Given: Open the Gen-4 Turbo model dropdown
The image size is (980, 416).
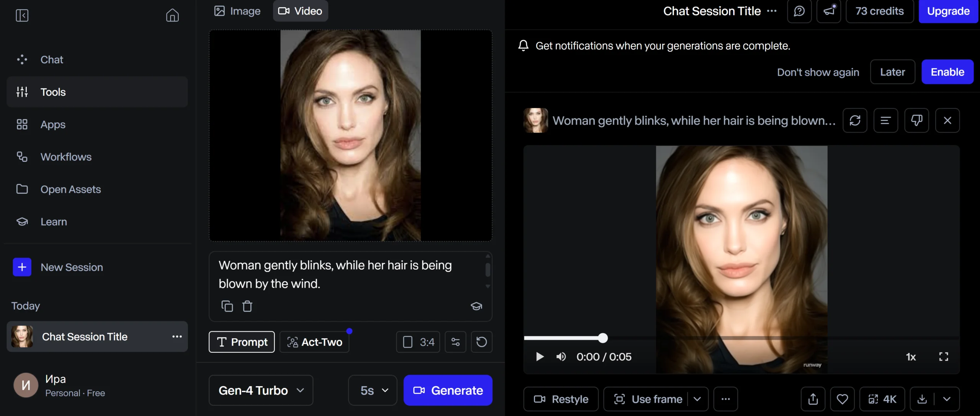Looking at the screenshot, I should [x=260, y=390].
